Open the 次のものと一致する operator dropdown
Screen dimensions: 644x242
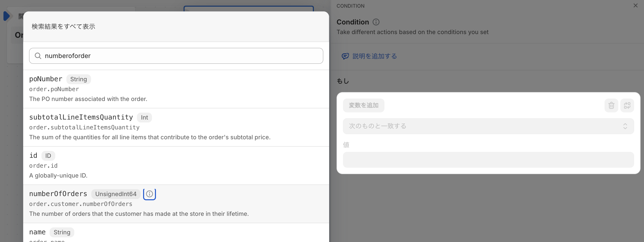pyautogui.click(x=488, y=126)
